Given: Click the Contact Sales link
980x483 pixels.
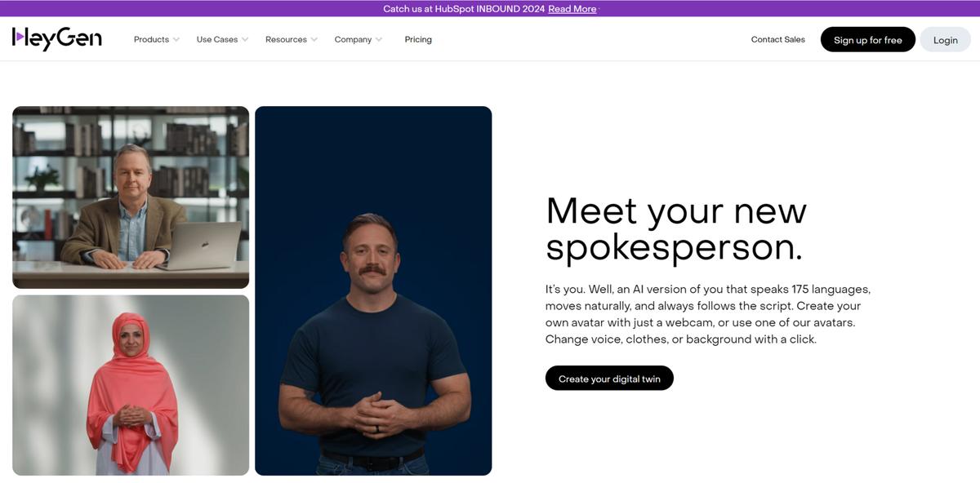Looking at the screenshot, I should [x=777, y=39].
